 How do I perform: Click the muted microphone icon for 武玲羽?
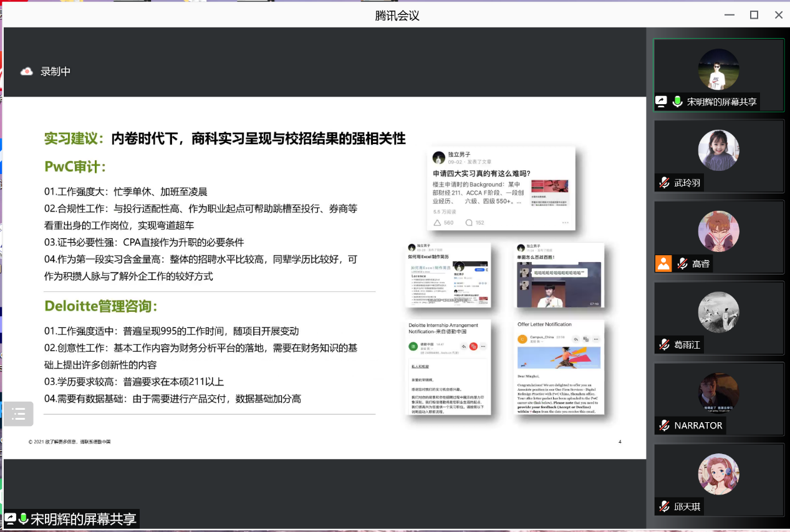pyautogui.click(x=665, y=183)
